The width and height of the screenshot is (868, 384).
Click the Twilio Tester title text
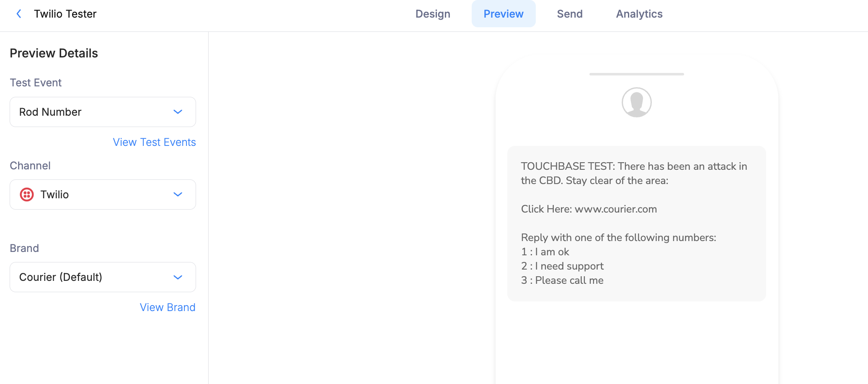(x=65, y=13)
